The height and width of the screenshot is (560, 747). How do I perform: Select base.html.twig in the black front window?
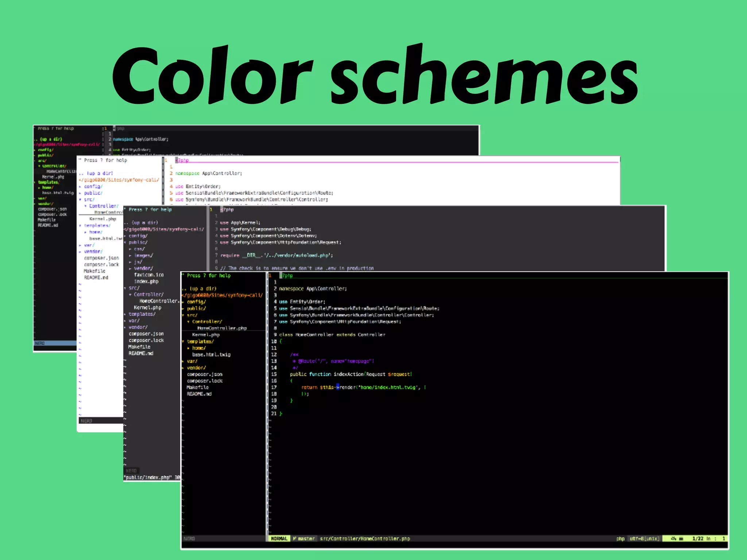tap(211, 354)
